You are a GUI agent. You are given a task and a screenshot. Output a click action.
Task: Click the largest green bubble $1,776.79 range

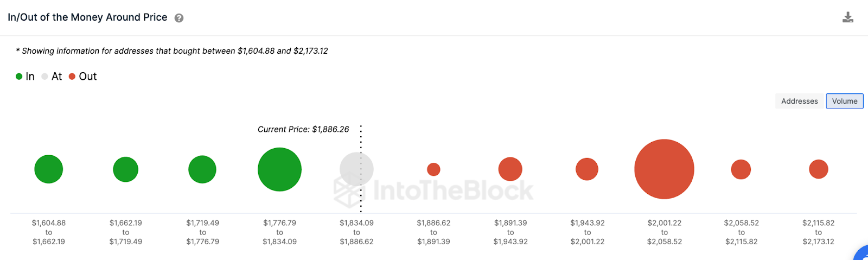(279, 169)
